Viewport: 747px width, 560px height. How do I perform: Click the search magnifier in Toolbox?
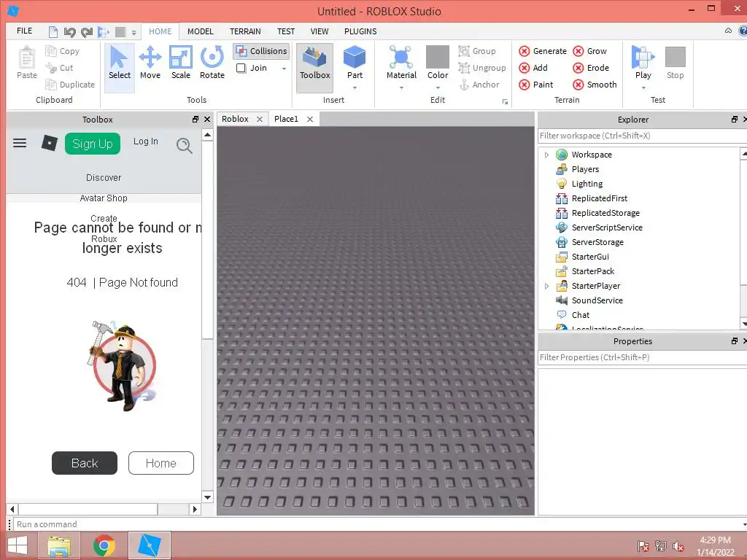[185, 145]
